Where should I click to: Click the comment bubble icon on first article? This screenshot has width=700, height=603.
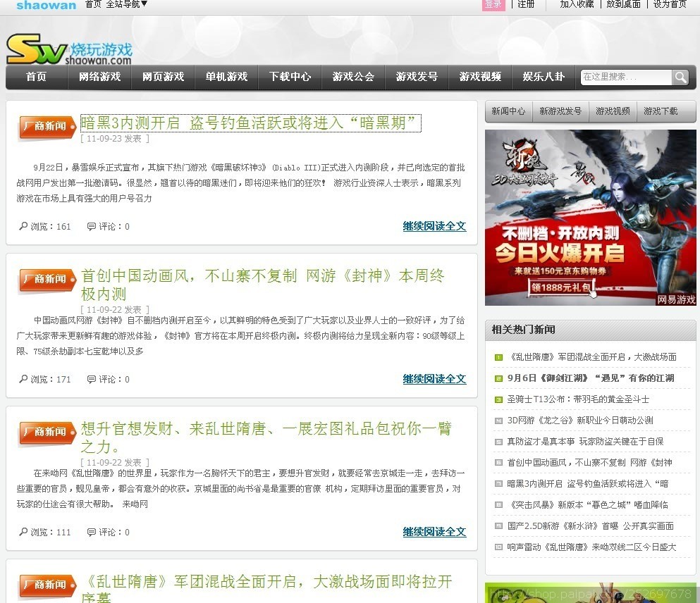tap(91, 227)
